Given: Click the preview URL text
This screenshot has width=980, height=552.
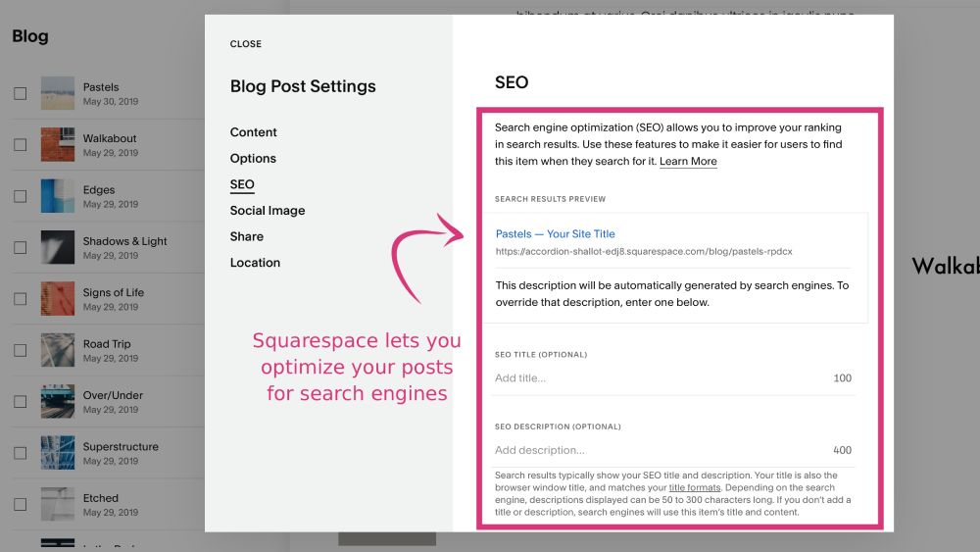Looking at the screenshot, I should (x=644, y=251).
